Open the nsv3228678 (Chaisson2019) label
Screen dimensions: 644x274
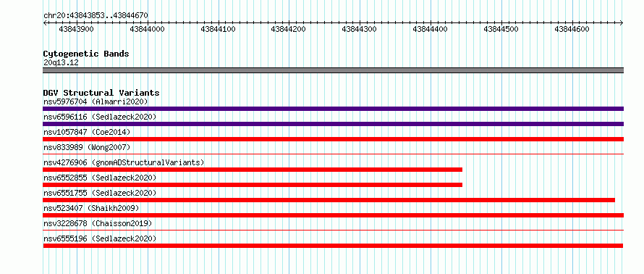tap(98, 223)
